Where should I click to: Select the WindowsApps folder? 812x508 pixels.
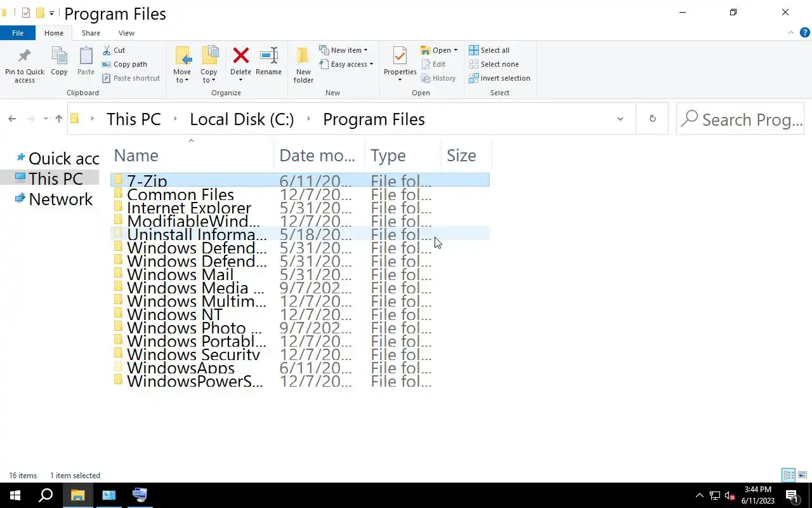pos(300,368)
